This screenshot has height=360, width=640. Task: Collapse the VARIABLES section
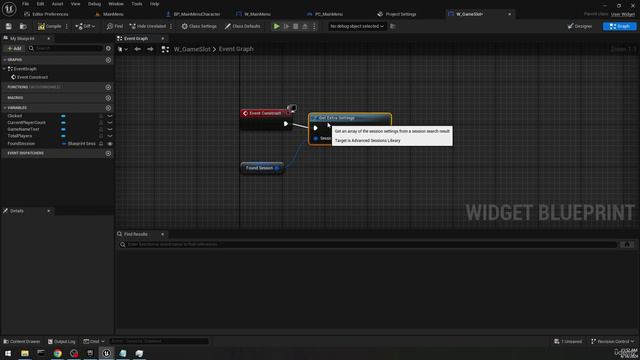click(x=5, y=108)
